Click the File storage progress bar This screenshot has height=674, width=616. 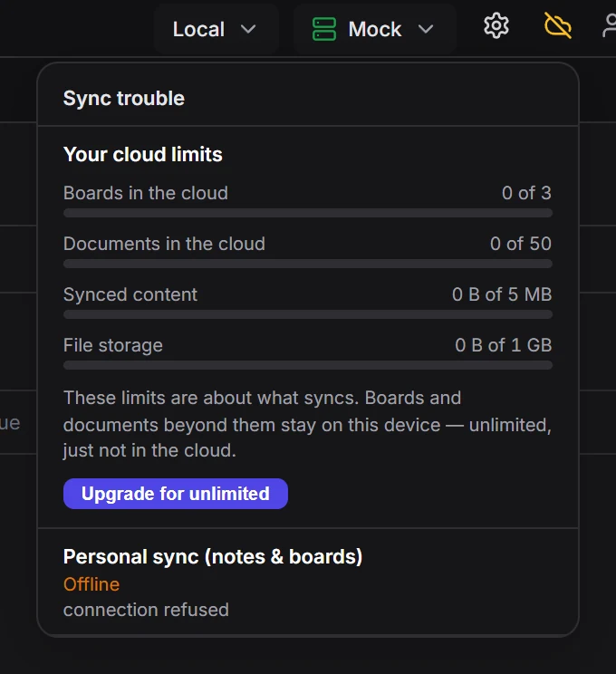point(308,365)
